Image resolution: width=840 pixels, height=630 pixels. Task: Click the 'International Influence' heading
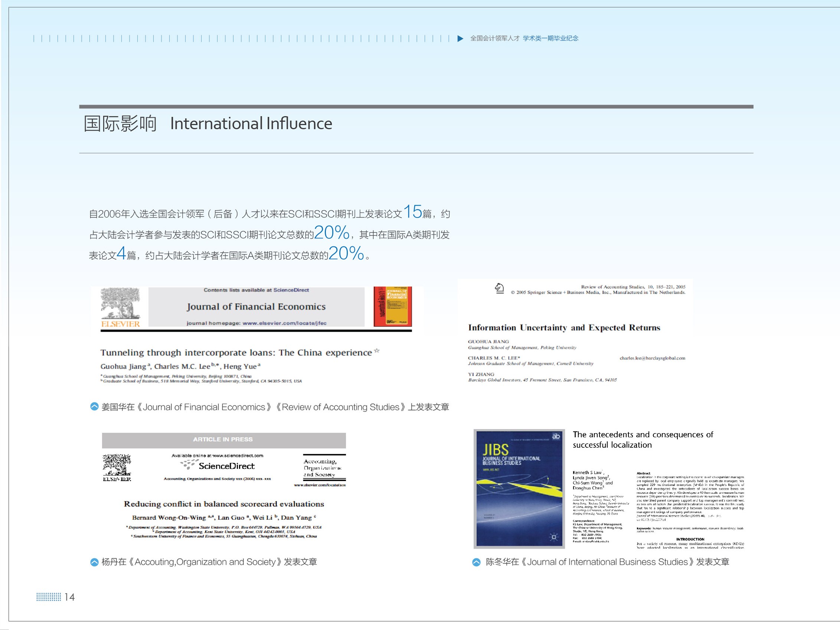pyautogui.click(x=251, y=124)
